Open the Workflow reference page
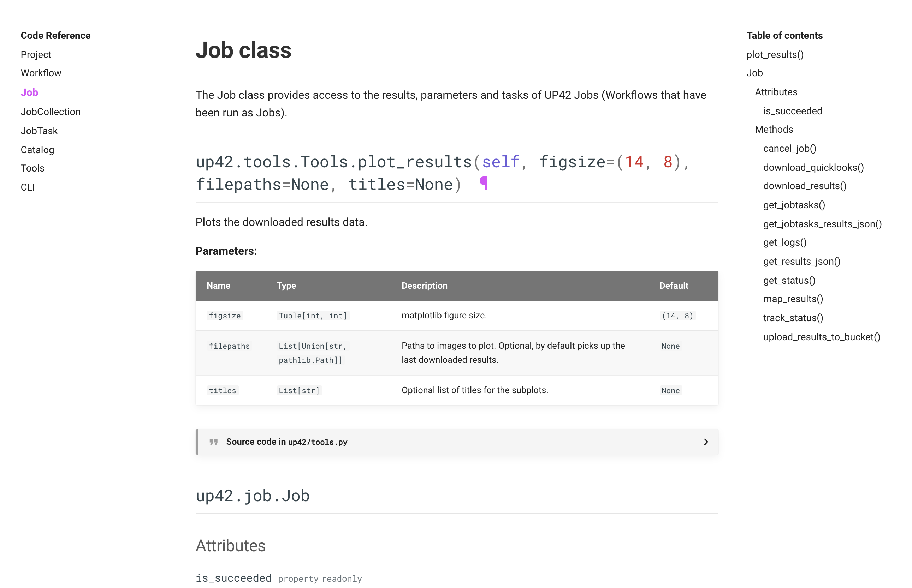 click(x=41, y=73)
